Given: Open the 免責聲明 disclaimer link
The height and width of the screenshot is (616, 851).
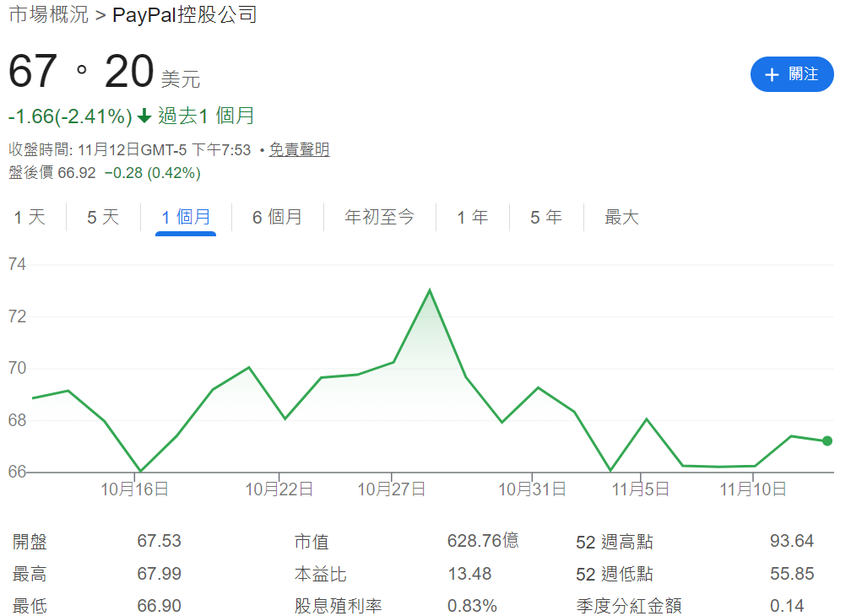Looking at the screenshot, I should click(299, 150).
